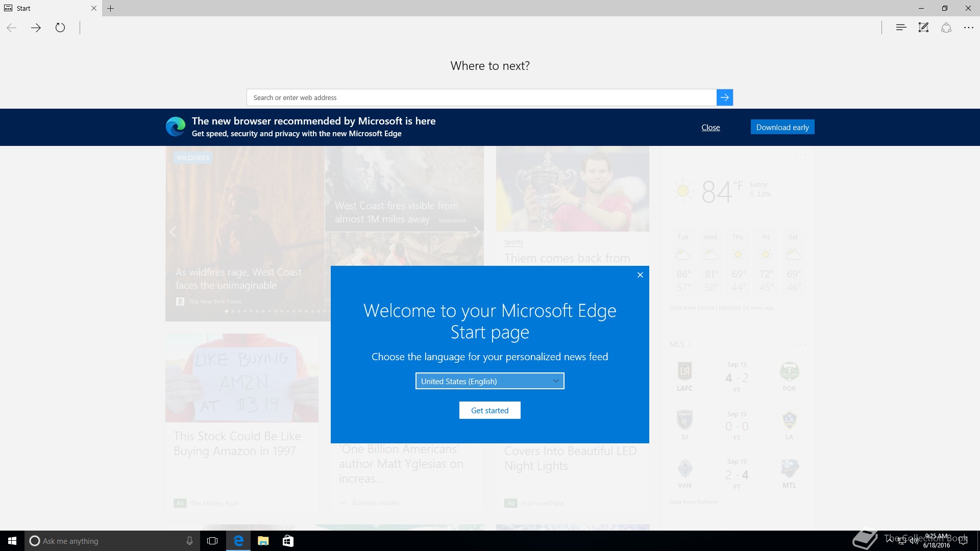Open the Windows Start menu

tap(12, 541)
